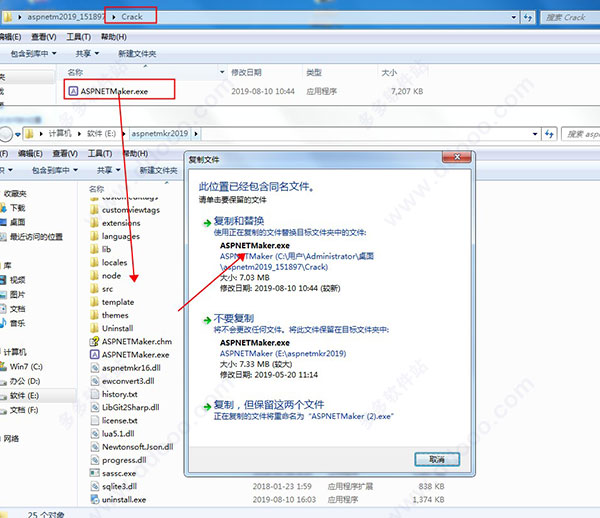Click the refresh icon beside the aspnetmkr2019 address bar

point(549,134)
